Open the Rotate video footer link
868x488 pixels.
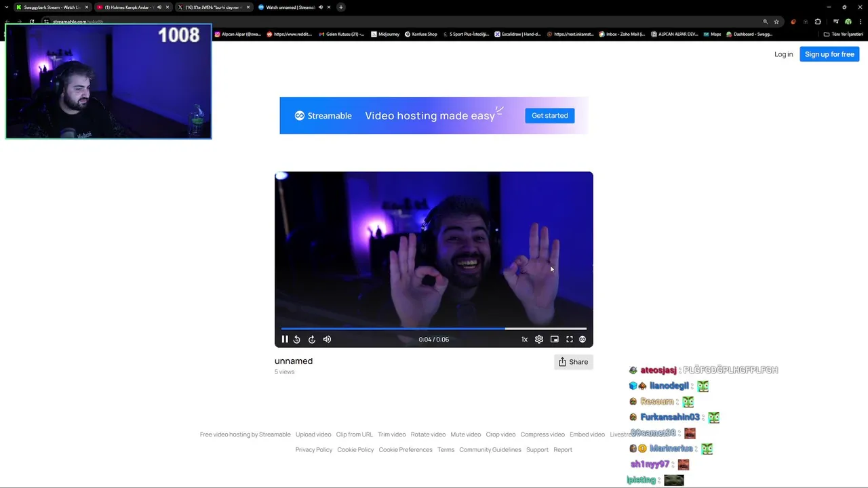point(428,434)
